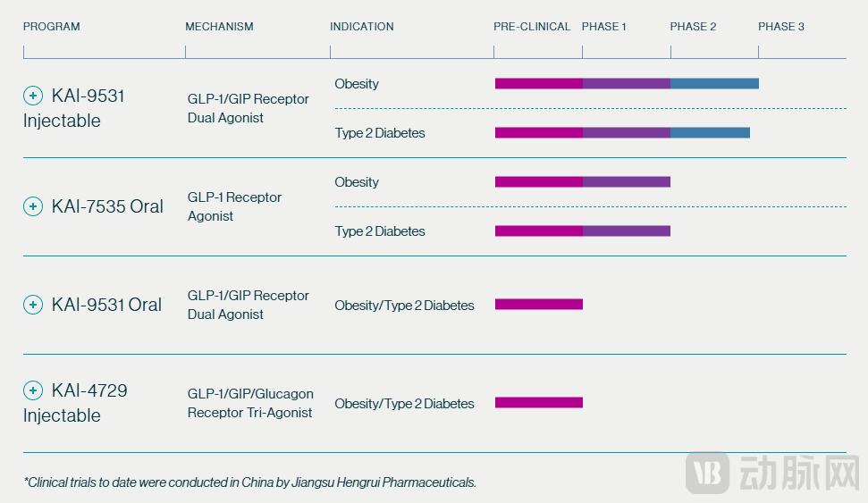Click the PHASE 3 header label

tap(781, 27)
